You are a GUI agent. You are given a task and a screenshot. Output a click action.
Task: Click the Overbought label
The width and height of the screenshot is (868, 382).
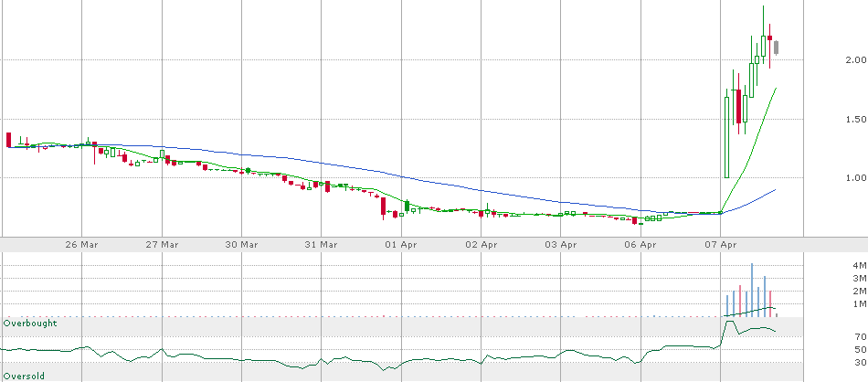30,323
